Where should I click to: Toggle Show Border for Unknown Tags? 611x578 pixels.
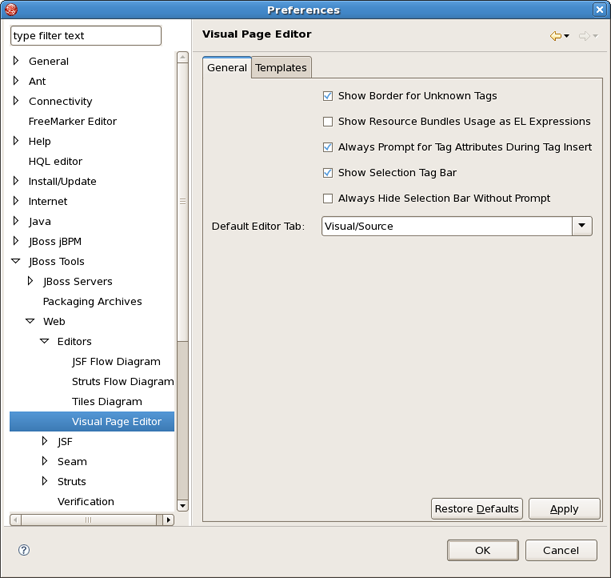[x=328, y=96]
